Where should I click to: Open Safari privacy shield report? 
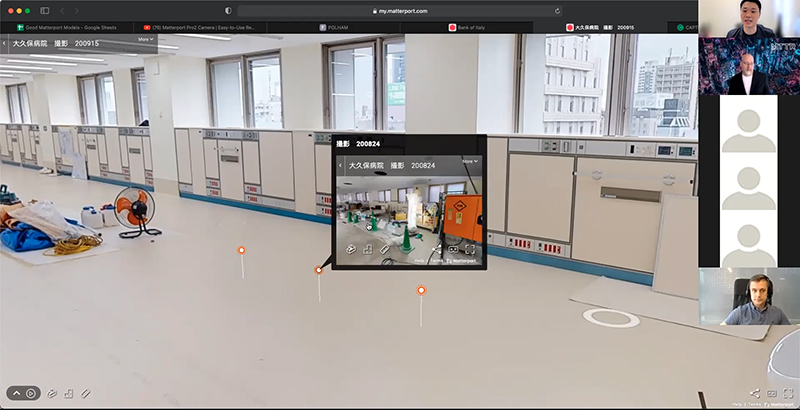point(228,11)
